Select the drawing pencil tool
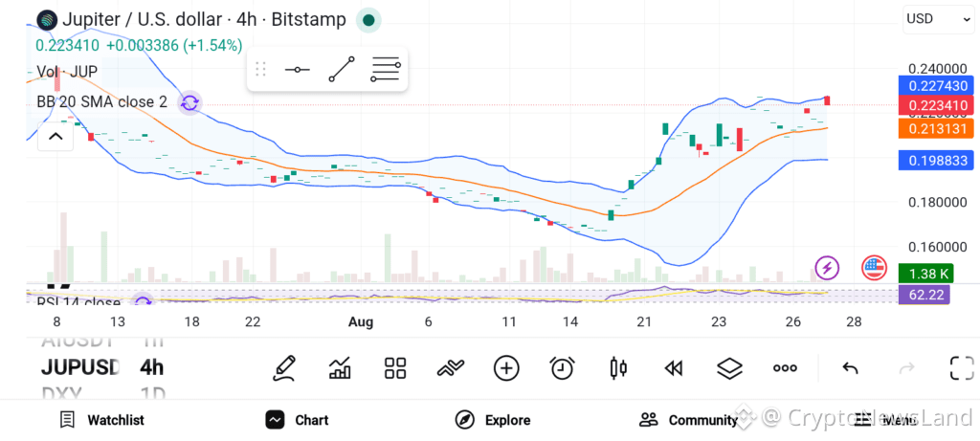The width and height of the screenshot is (980, 441). pos(283,368)
